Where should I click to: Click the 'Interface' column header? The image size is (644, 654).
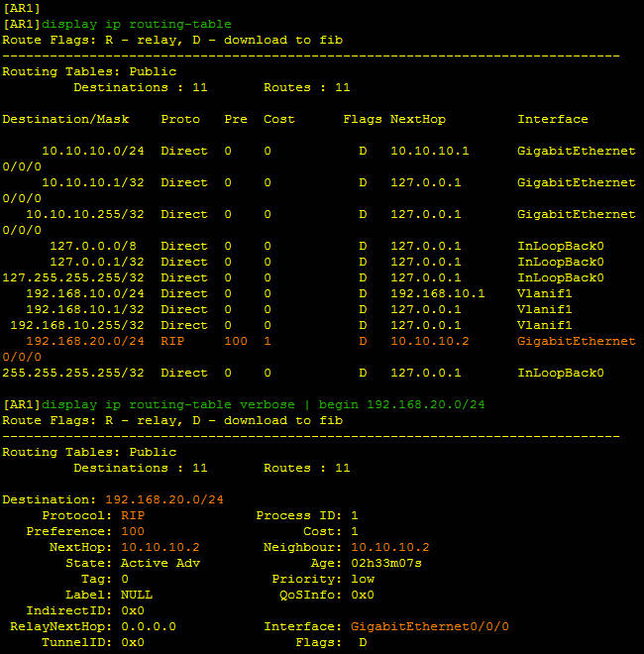click(x=552, y=119)
